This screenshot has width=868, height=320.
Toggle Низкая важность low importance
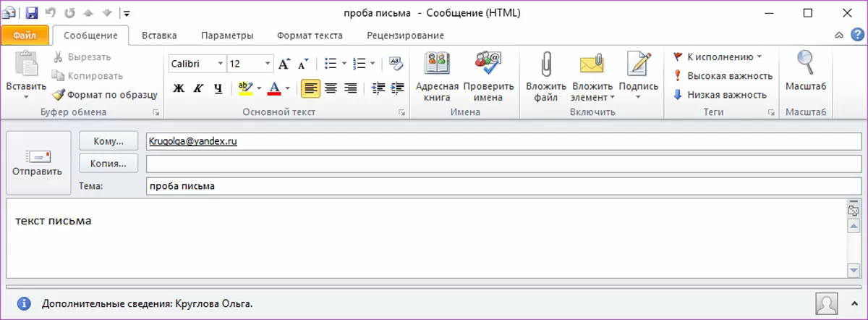(x=720, y=94)
